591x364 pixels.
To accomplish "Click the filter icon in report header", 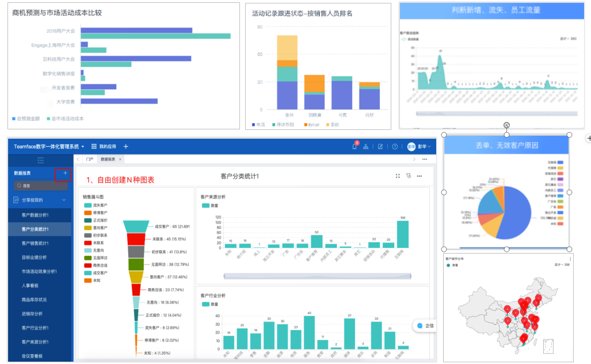I will (x=408, y=176).
